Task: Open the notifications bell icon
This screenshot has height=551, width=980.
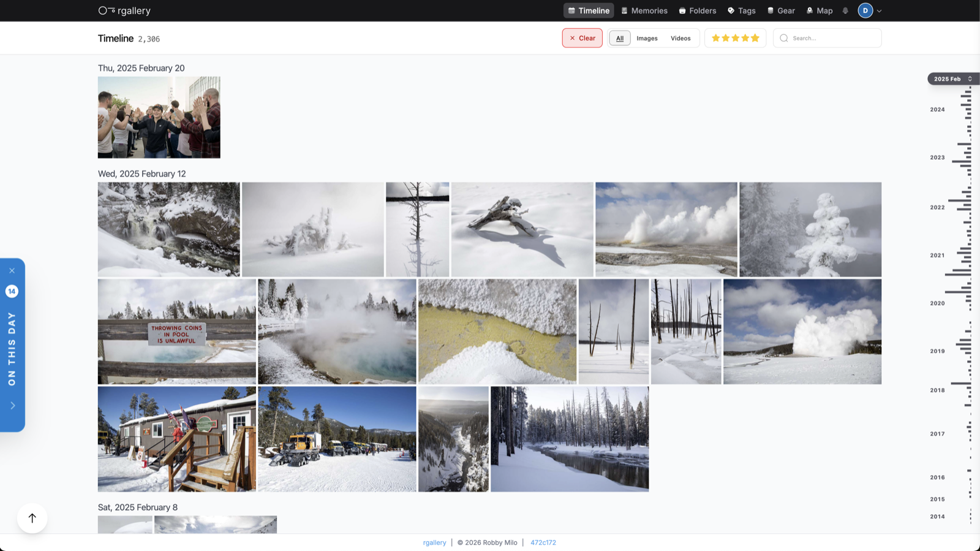Action: point(845,11)
